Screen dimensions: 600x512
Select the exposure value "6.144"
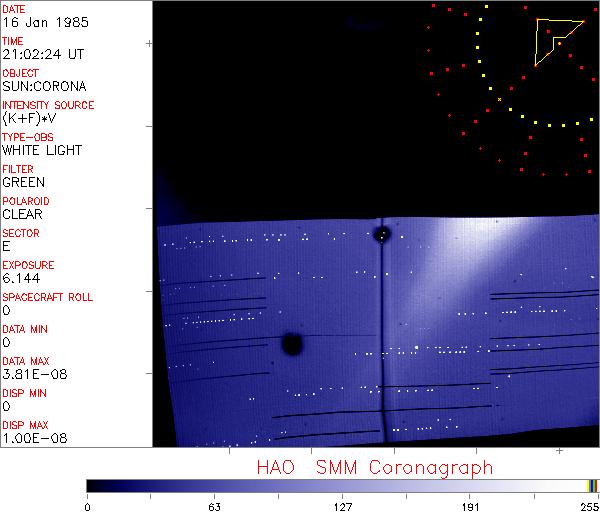pyautogui.click(x=21, y=279)
